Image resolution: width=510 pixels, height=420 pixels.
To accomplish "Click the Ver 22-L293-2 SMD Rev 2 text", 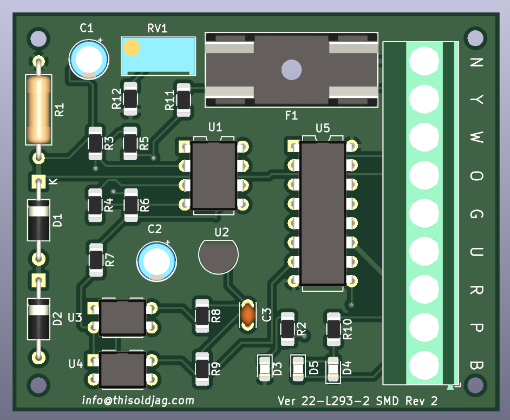I will click(x=357, y=401).
